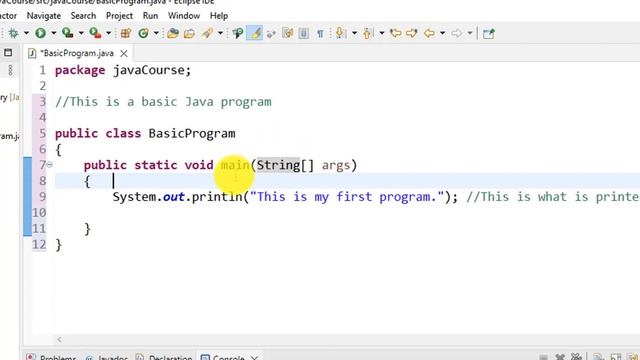Screen dimensions: 640x360
Task: Click the Last Edit Location icon
Action: pos(396,33)
